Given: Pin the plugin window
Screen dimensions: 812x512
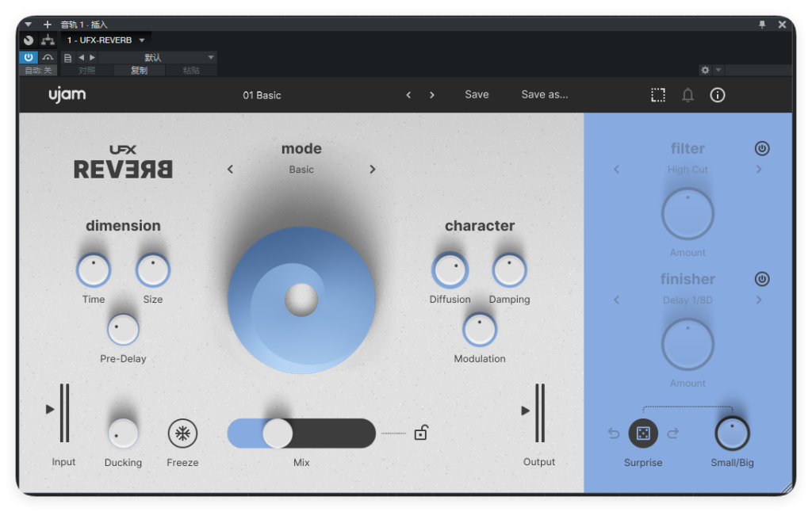Looking at the screenshot, I should (x=762, y=25).
